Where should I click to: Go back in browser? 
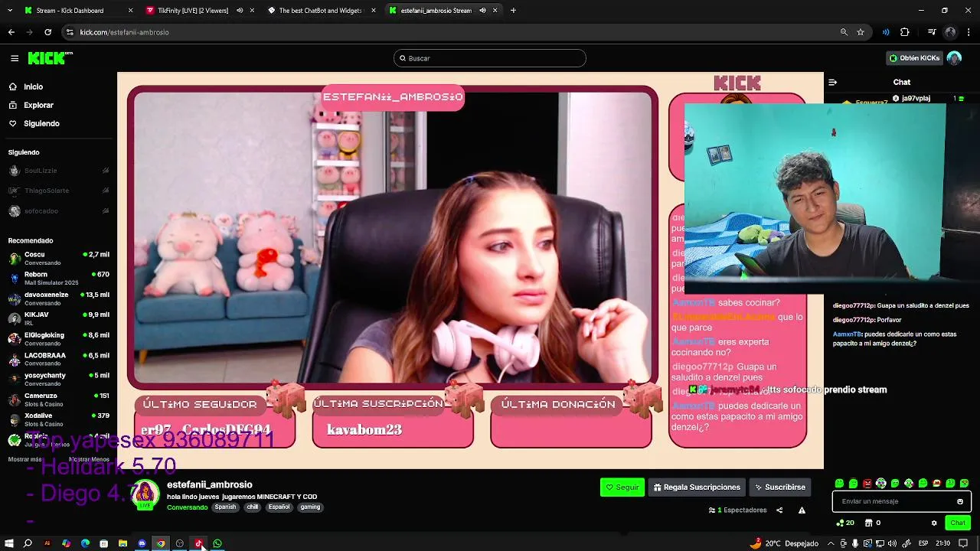coord(11,32)
